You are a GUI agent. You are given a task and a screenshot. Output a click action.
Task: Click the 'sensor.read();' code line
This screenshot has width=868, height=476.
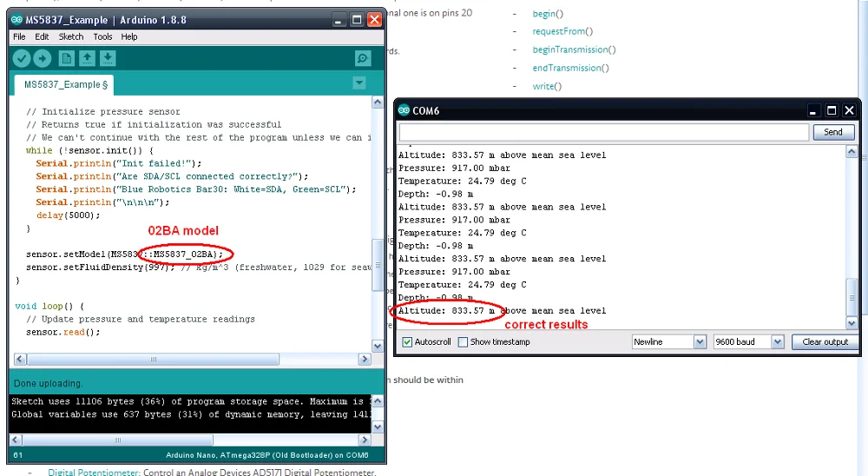coord(63,332)
